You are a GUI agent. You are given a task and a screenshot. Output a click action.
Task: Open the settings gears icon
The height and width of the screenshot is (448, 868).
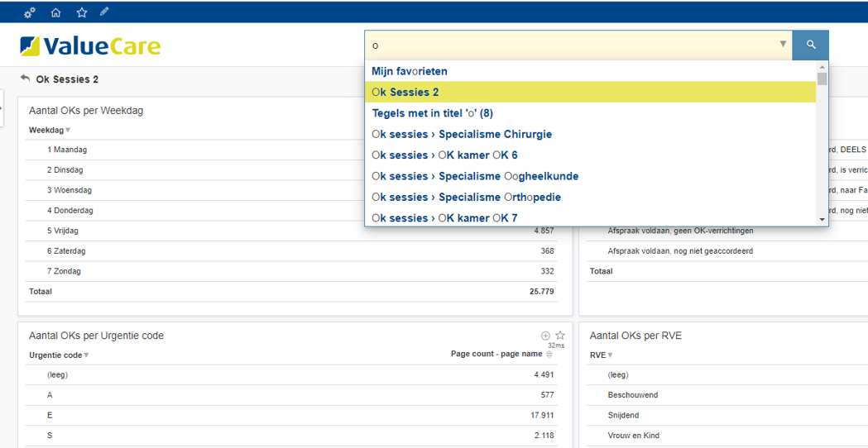point(30,12)
